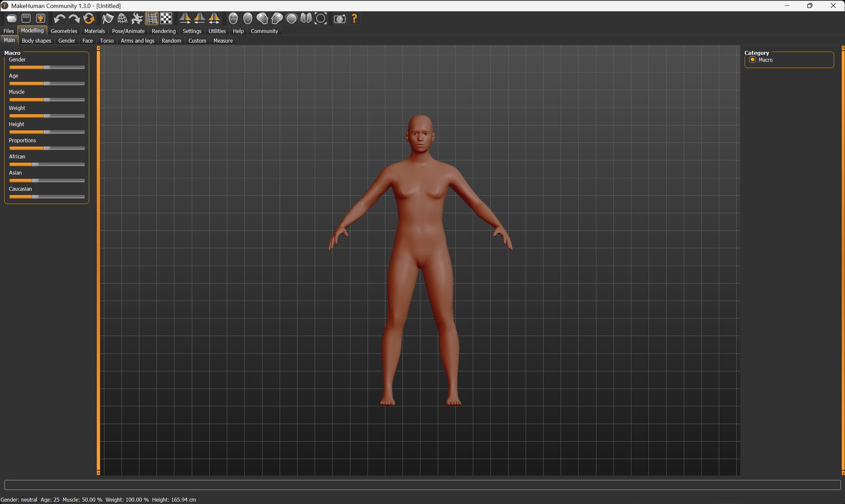Image resolution: width=845 pixels, height=504 pixels.
Task: Click the empty status input bar
Action: pyautogui.click(x=422, y=485)
